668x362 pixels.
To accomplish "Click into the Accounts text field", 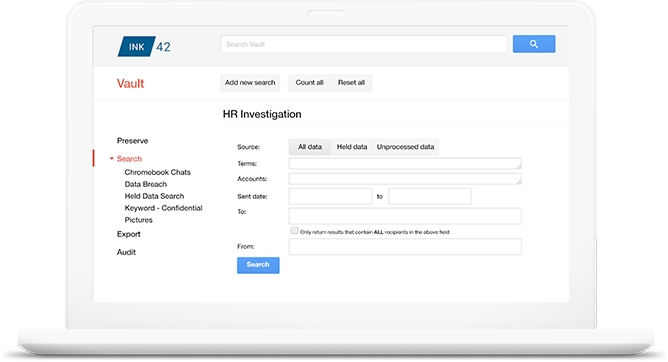I will (x=405, y=179).
